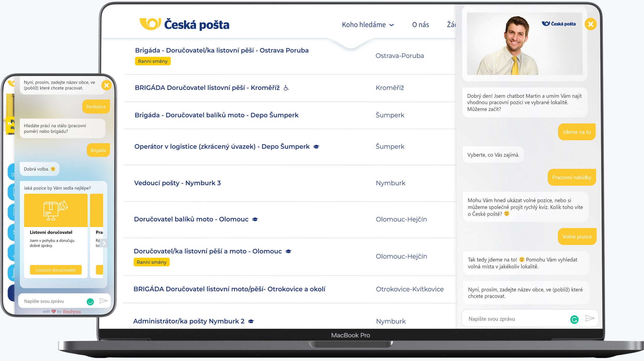This screenshot has width=644, height=361.
Task: Open the O nás menu item
Action: tap(420, 25)
